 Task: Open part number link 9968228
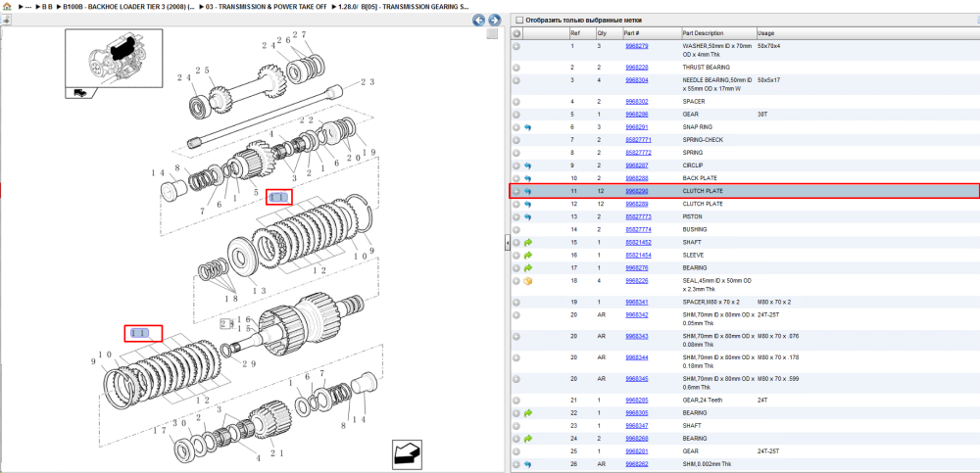click(637, 67)
